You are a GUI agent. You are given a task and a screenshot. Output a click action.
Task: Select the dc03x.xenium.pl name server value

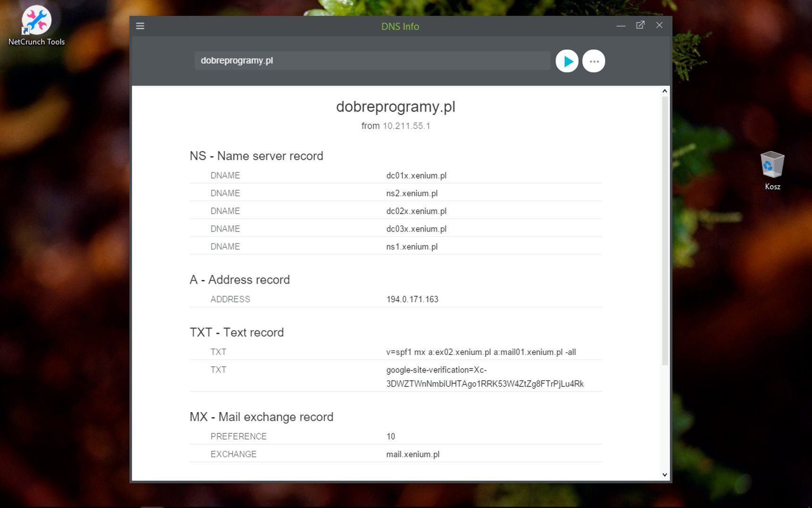coord(416,229)
